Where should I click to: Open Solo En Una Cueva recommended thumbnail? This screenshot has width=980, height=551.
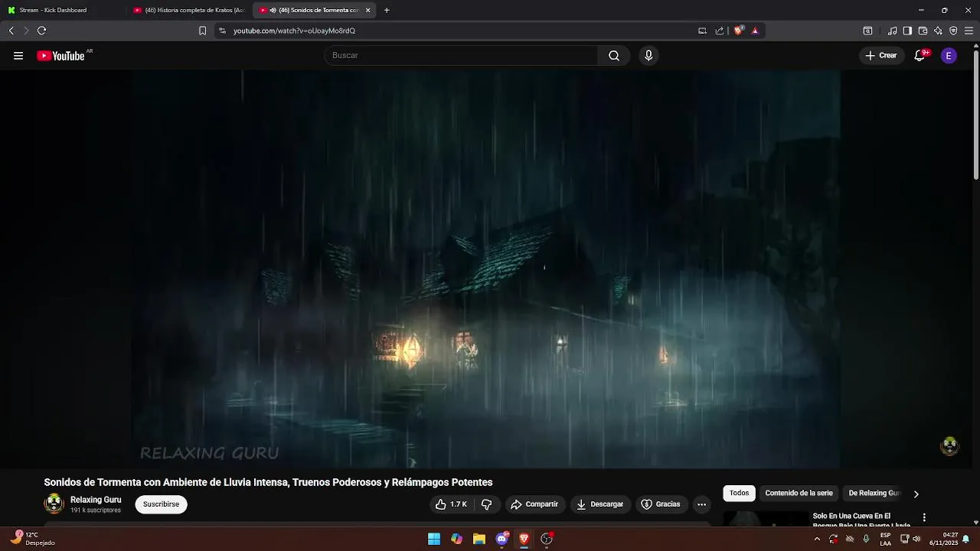(x=766, y=519)
